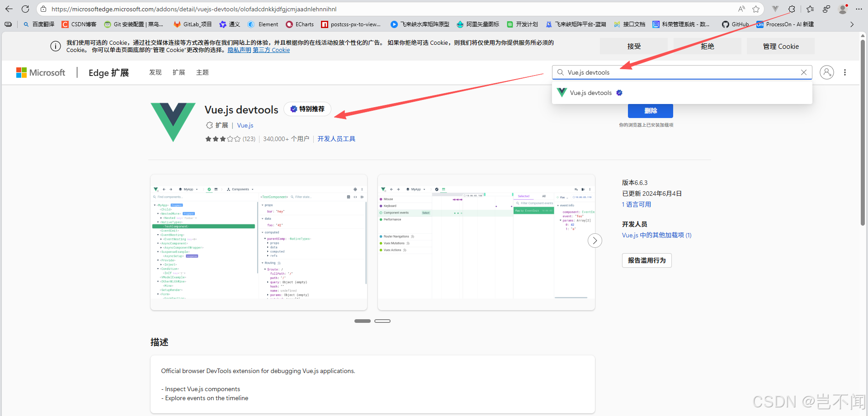Open the 通义 bookmark
This screenshot has height=416, width=868.
pyautogui.click(x=230, y=24)
